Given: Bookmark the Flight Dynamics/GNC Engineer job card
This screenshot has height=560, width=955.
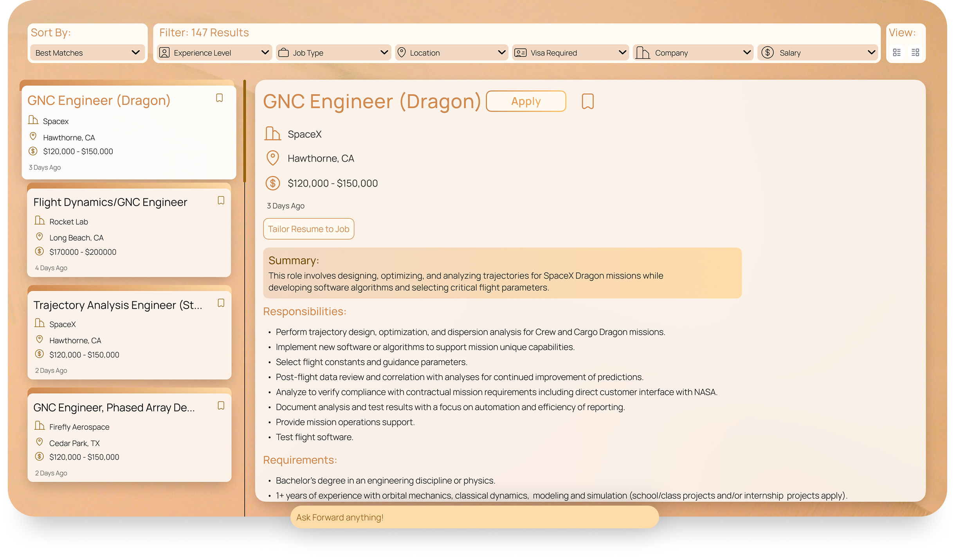Looking at the screenshot, I should 221,200.
